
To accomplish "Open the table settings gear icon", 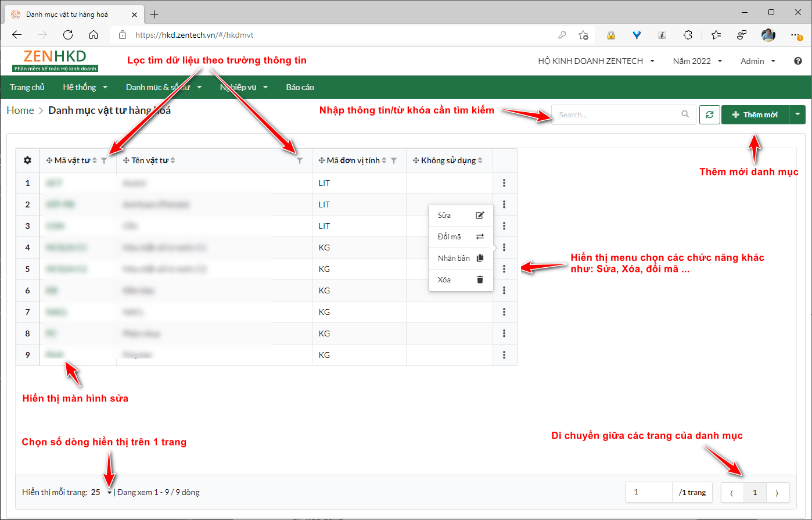I will point(27,160).
